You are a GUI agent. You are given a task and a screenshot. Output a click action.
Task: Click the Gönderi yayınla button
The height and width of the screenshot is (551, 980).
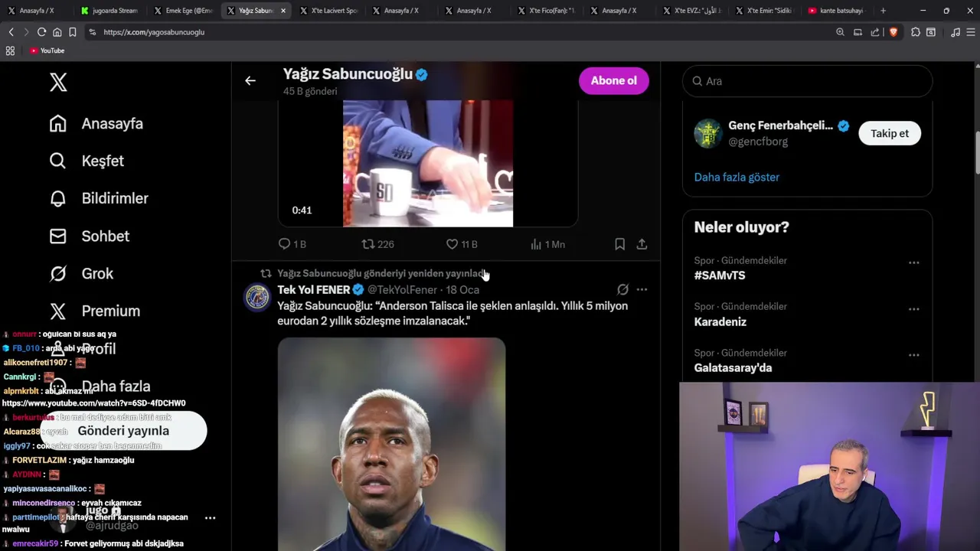pos(123,431)
